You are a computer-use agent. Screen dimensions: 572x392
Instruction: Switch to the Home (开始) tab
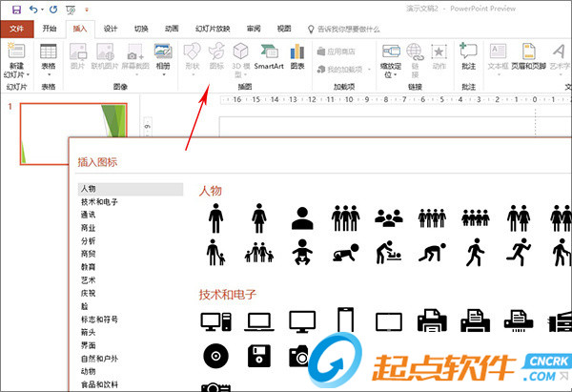[x=50, y=29]
